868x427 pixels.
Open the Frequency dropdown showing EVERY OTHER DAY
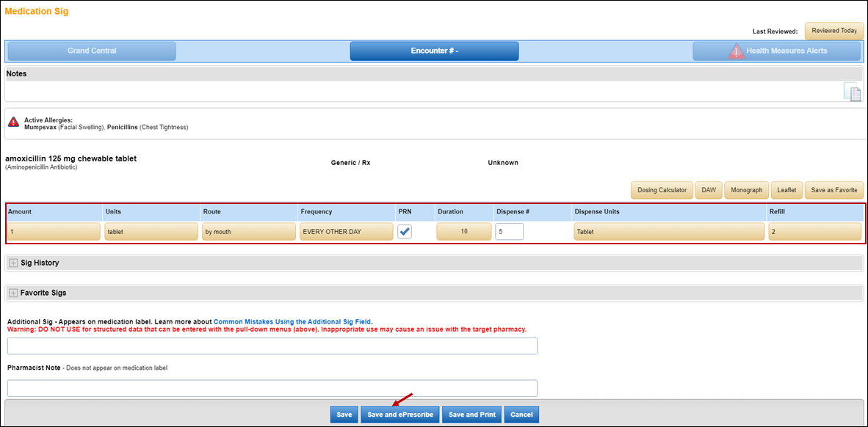[x=344, y=232]
